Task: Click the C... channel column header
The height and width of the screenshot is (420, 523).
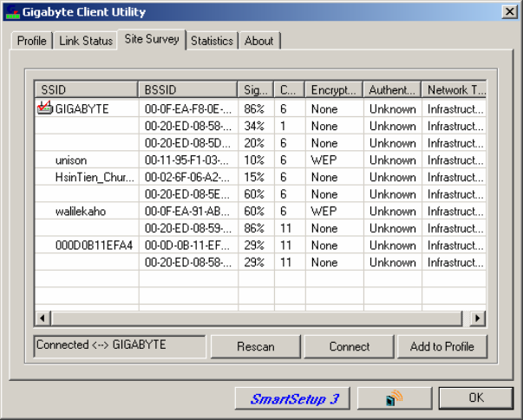Action: point(289,89)
